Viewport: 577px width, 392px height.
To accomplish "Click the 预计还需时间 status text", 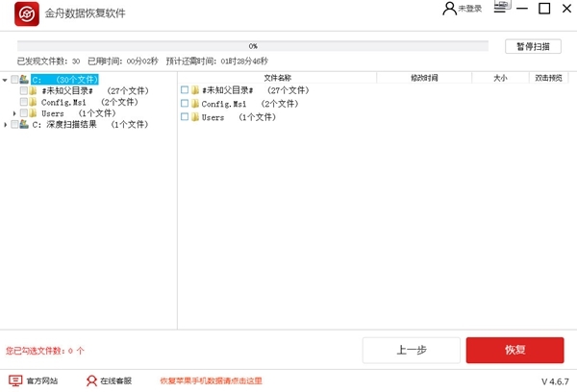I will click(217, 61).
